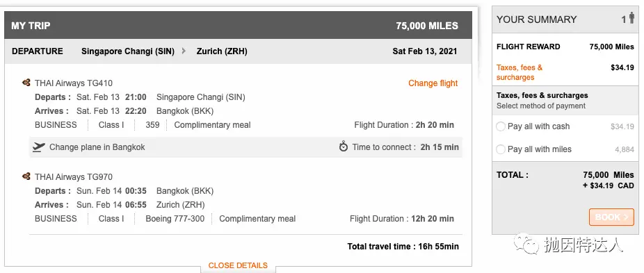
Task: Click the THAI Airways TG410 logo icon
Action: (x=26, y=83)
